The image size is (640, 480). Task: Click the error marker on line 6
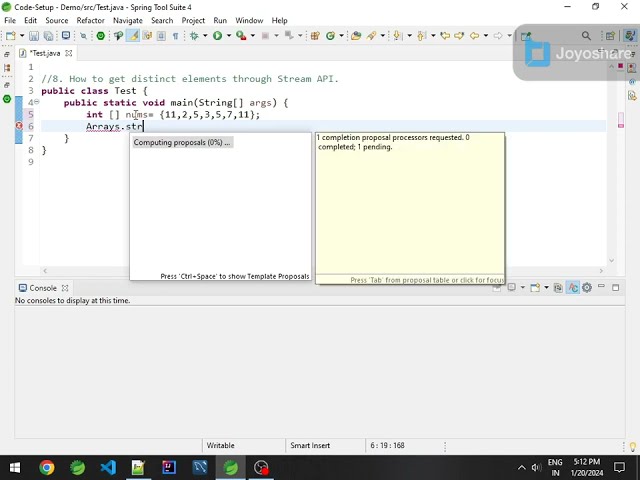click(x=19, y=126)
